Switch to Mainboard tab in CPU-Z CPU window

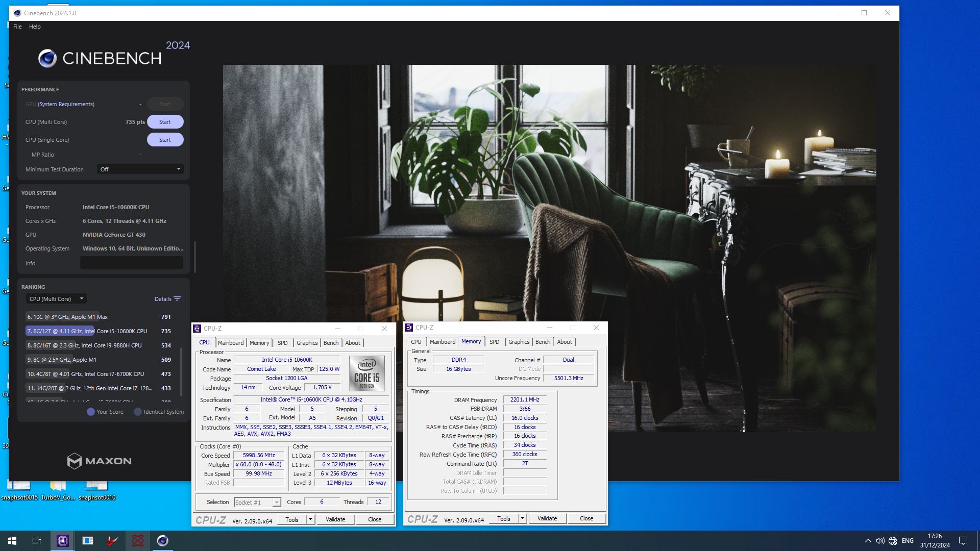coord(231,343)
